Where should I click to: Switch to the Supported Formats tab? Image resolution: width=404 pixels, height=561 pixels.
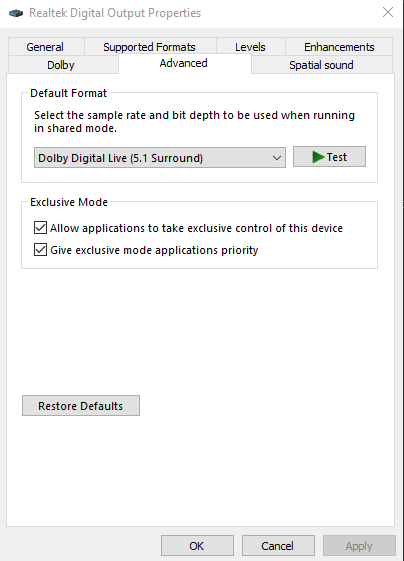(x=150, y=47)
